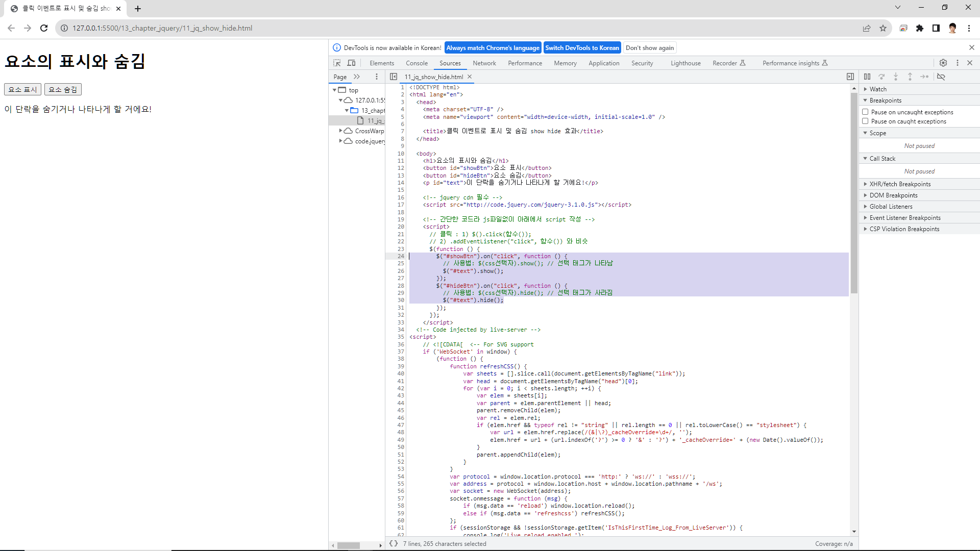Enable Pause on uncaught exceptions

point(865,112)
